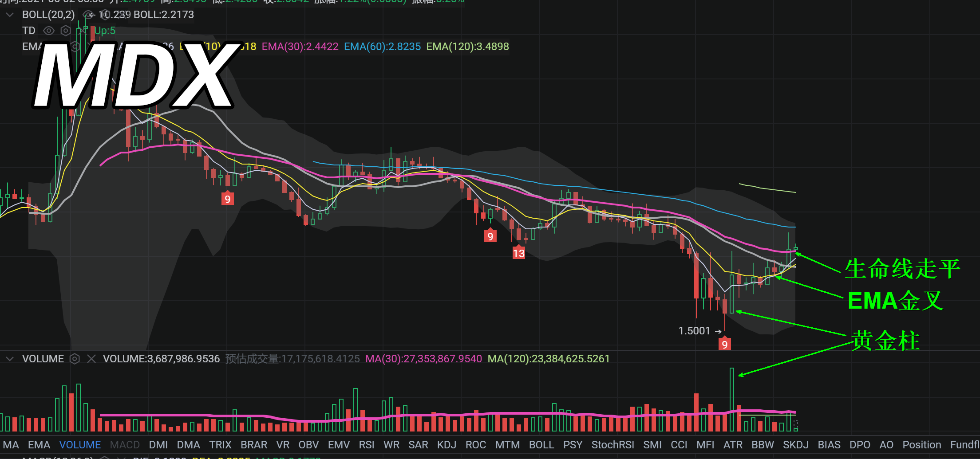
Task: Switch to the MA indicator tab
Action: pyautogui.click(x=11, y=445)
